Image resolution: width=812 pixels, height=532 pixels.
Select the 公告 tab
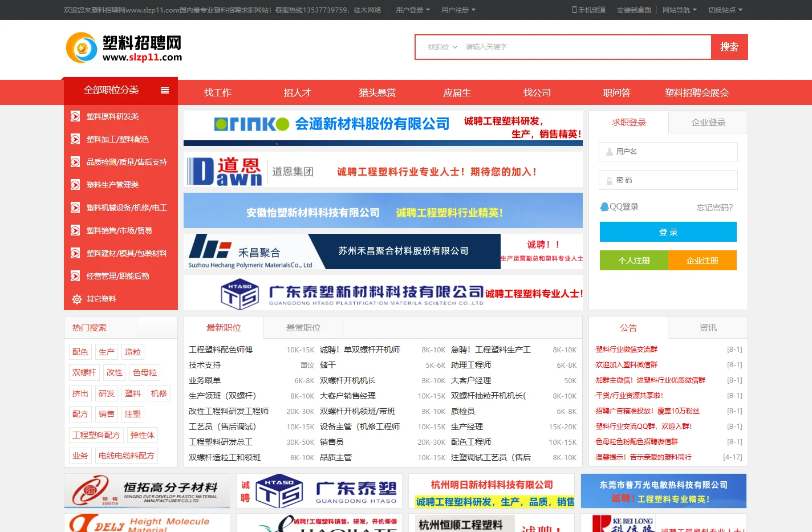pyautogui.click(x=628, y=328)
